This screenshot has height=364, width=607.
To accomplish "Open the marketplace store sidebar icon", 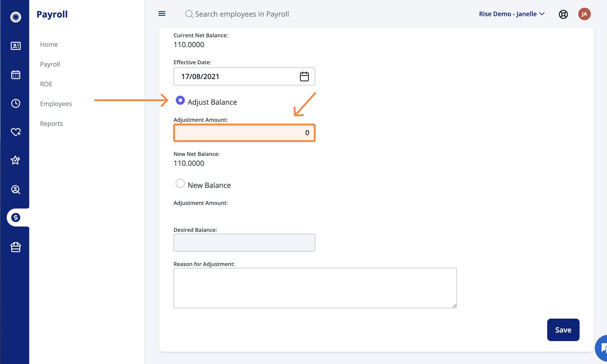I will point(16,247).
